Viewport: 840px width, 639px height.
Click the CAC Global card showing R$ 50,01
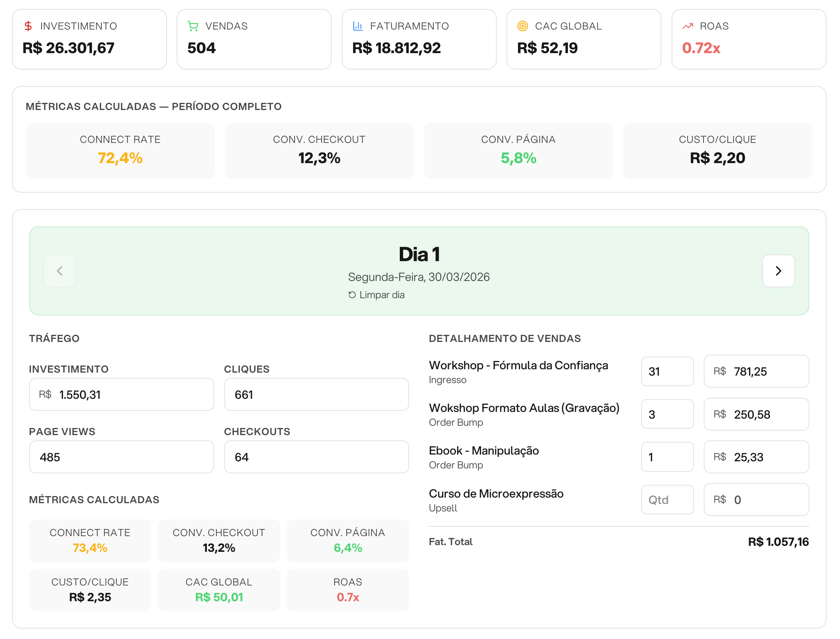219,590
